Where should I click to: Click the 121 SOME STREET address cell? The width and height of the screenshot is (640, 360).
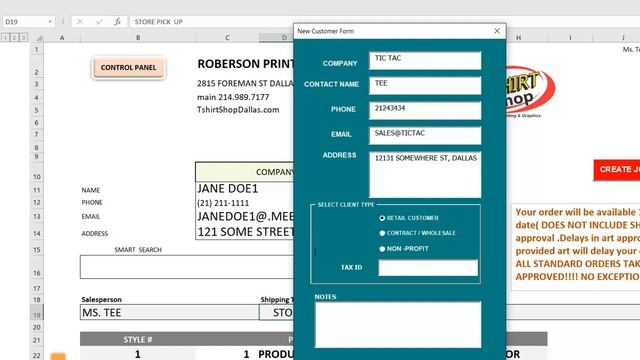[244, 232]
